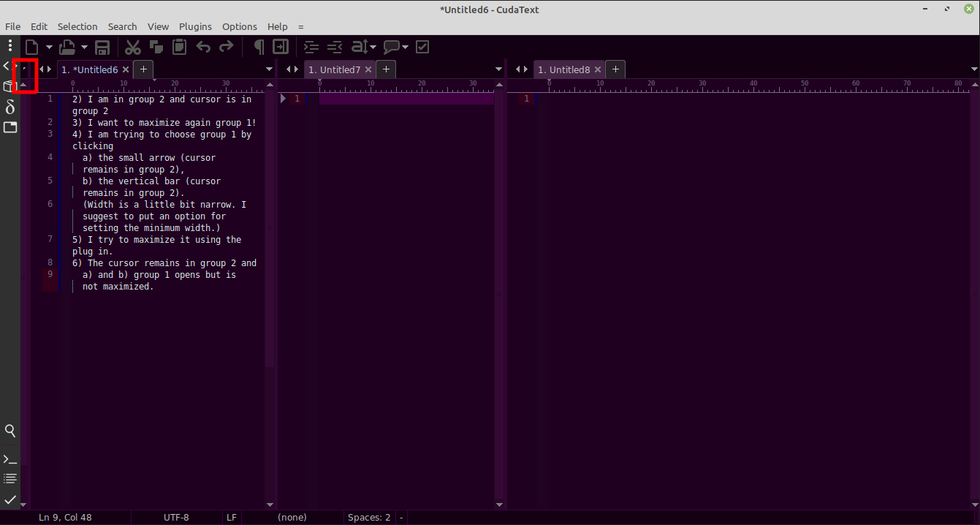Click Untitled6 scrollbar down arrow
Image resolution: width=980 pixels, height=525 pixels.
(270, 505)
